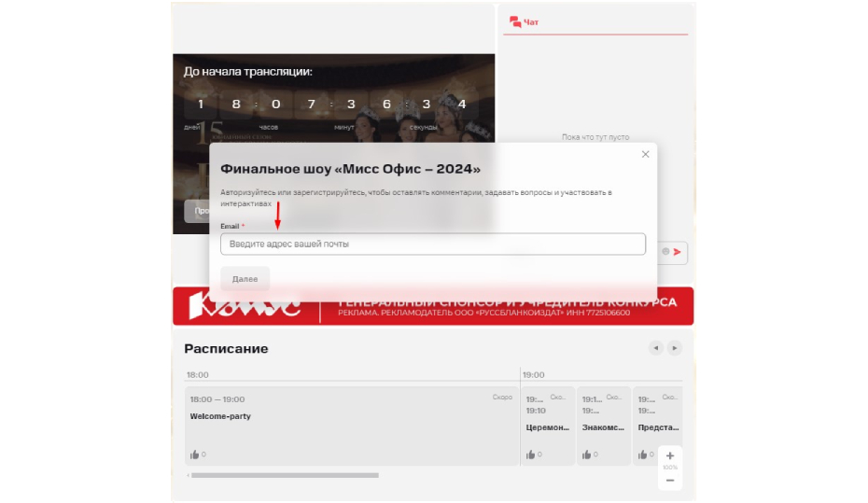Open the emoji picker in chat
Image resolution: width=868 pixels, height=503 pixels.
(665, 251)
